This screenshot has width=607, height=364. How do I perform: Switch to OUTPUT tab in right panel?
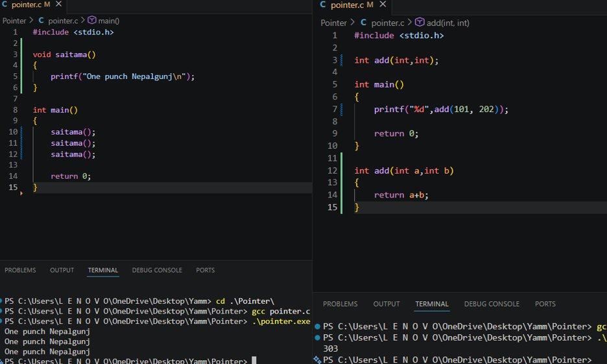click(387, 304)
